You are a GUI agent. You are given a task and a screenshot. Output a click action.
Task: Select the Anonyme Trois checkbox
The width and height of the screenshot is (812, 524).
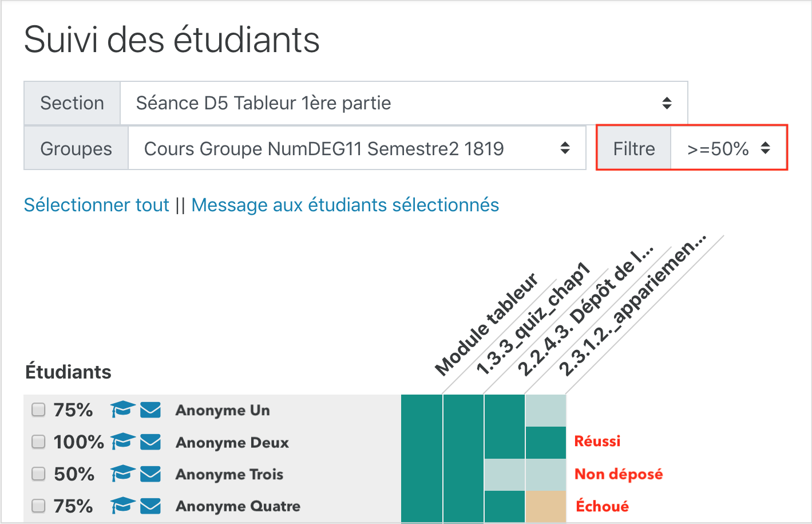(x=38, y=474)
